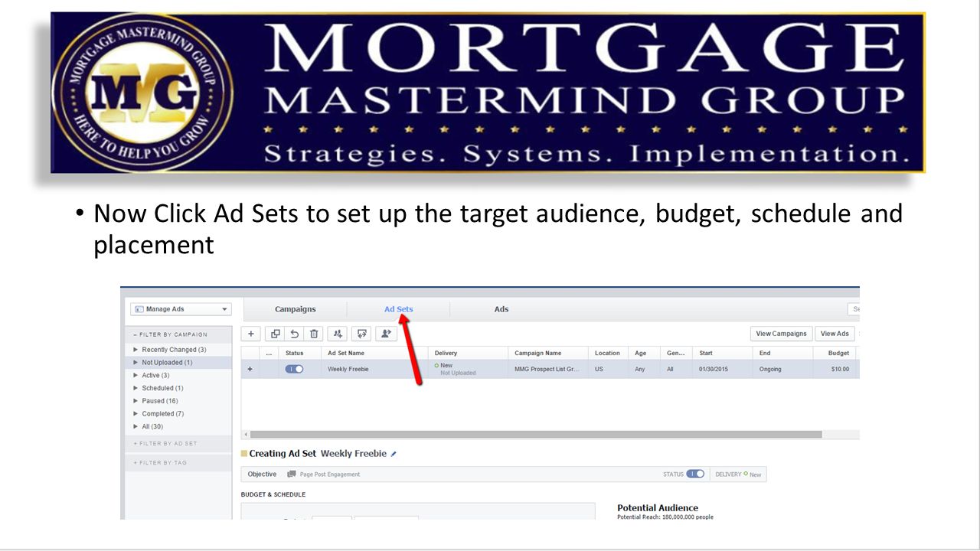
Task: Sort by Delivery column header
Action: [468, 354]
